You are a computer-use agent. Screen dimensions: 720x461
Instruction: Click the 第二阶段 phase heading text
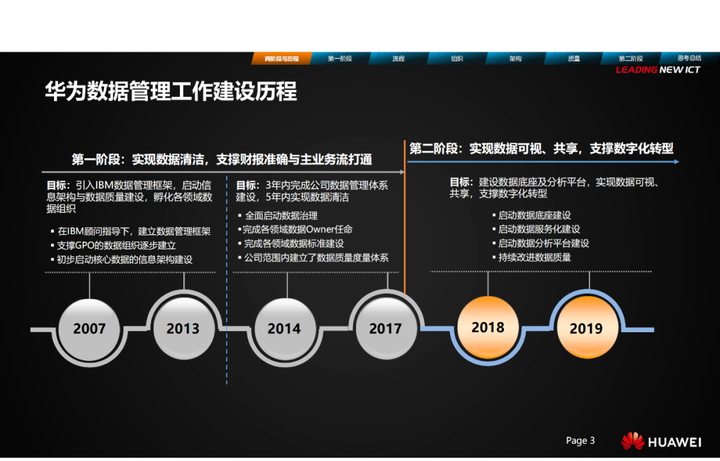click(541, 148)
